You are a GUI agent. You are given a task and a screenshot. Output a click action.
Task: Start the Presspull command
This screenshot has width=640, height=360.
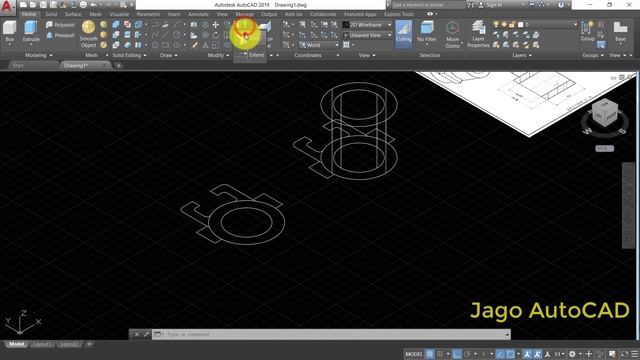tap(60, 36)
